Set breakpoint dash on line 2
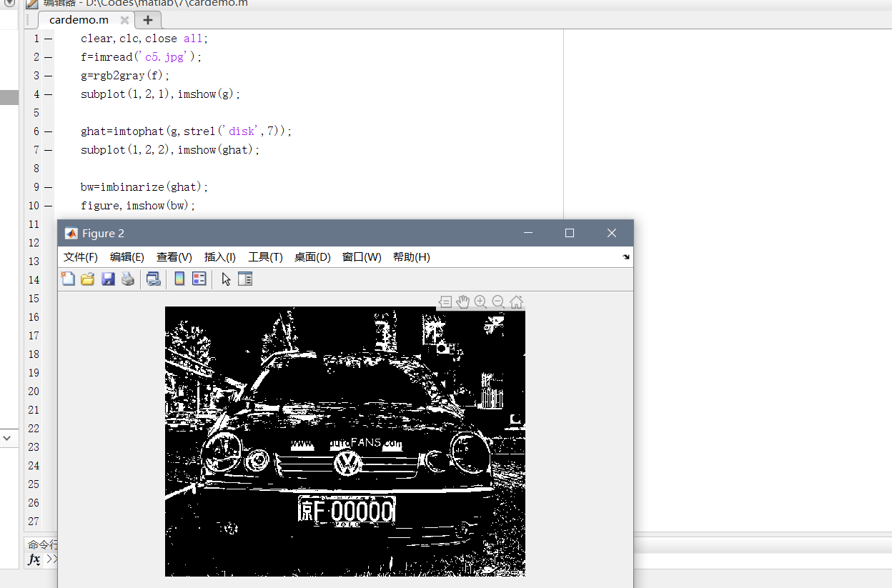The image size is (892, 588). click(x=48, y=57)
